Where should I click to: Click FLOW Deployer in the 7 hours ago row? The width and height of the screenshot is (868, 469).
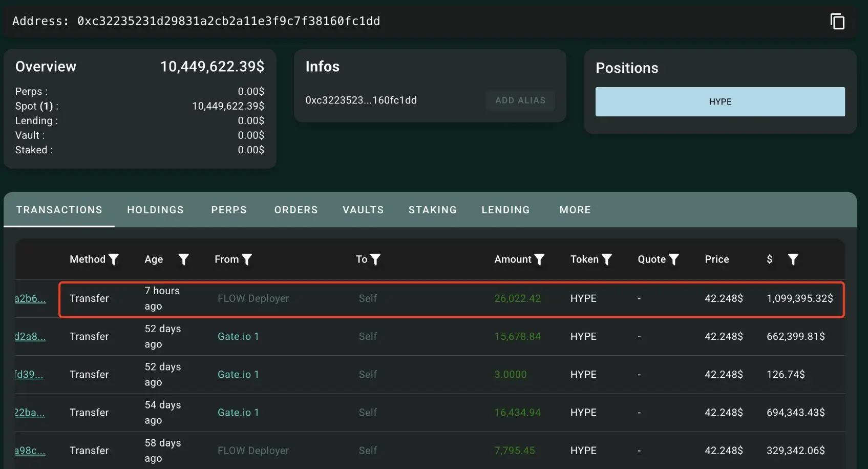tap(253, 298)
